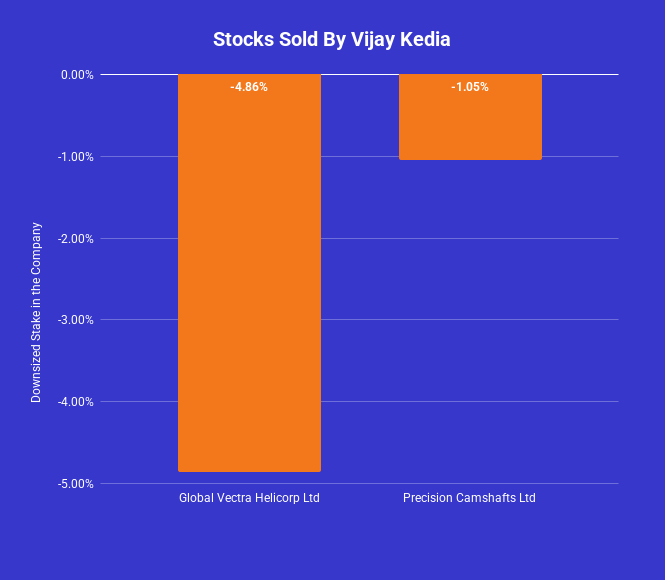Screen dimensions: 665x580
Task: Select the "Downsized Stake in the Company" axis title
Action: click(36, 312)
